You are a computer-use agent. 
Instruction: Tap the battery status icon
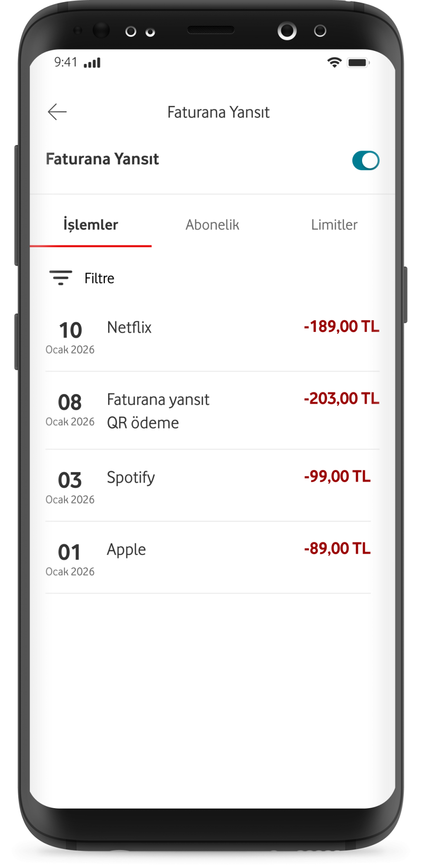(x=358, y=62)
